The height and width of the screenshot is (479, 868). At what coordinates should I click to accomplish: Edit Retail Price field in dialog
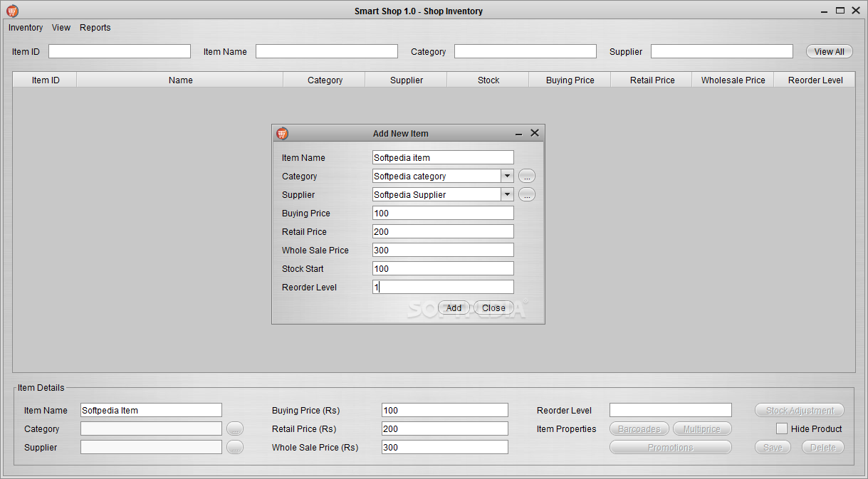443,231
